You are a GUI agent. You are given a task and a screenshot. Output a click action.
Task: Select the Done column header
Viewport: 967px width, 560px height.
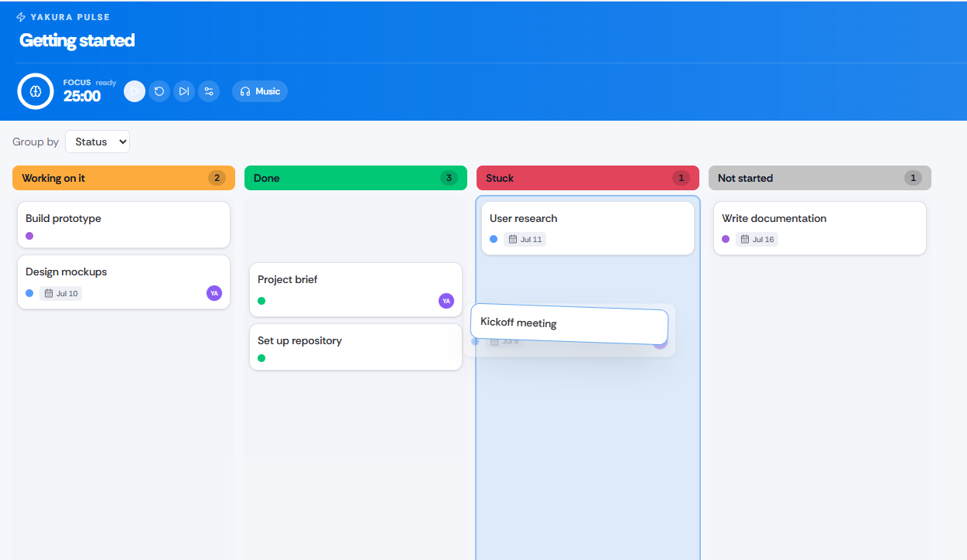(356, 178)
